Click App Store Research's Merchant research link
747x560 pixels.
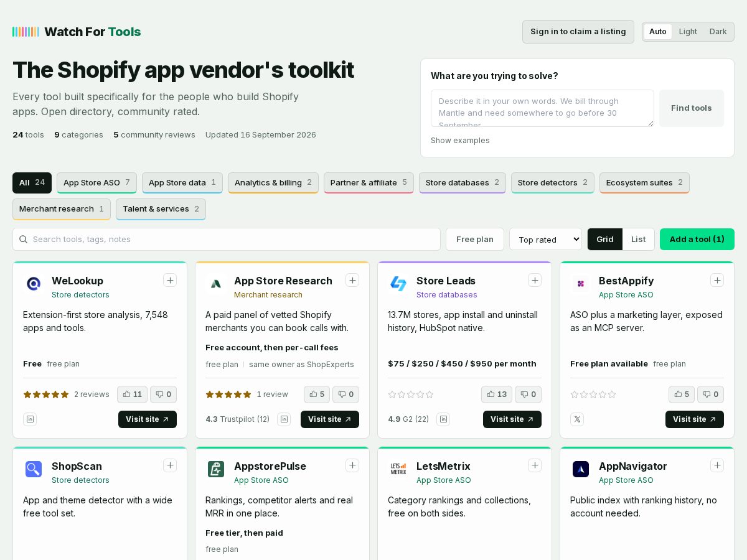268,295
